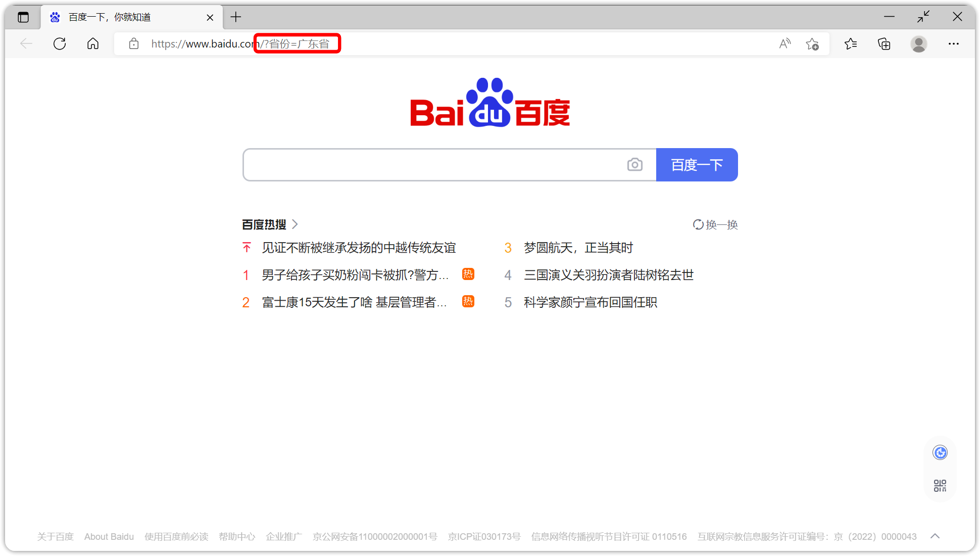
Task: Click the 百度一下 search button
Action: tap(697, 165)
